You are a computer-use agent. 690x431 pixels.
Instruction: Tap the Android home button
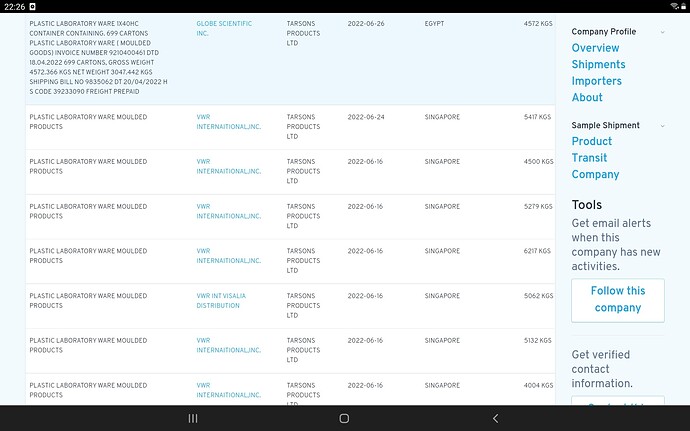[344, 418]
